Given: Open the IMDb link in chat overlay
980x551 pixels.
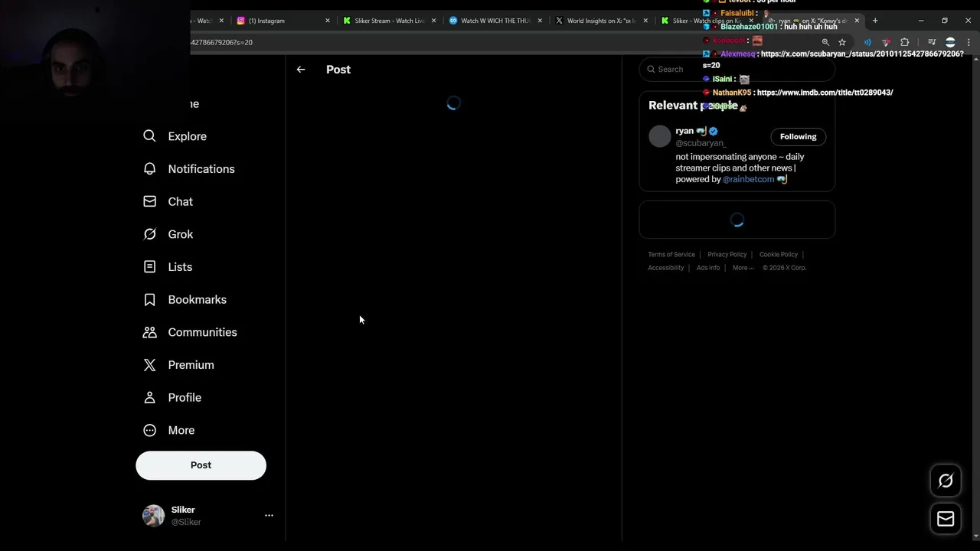Looking at the screenshot, I should point(825,93).
